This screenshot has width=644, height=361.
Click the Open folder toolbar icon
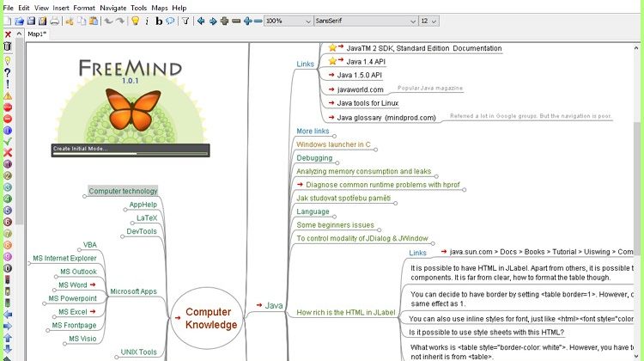pyautogui.click(x=19, y=21)
